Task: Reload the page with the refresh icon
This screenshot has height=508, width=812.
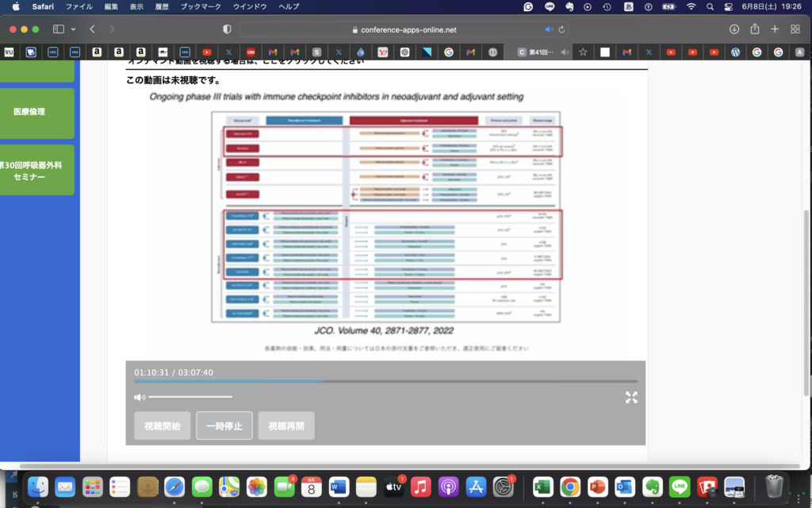Action: click(x=562, y=29)
